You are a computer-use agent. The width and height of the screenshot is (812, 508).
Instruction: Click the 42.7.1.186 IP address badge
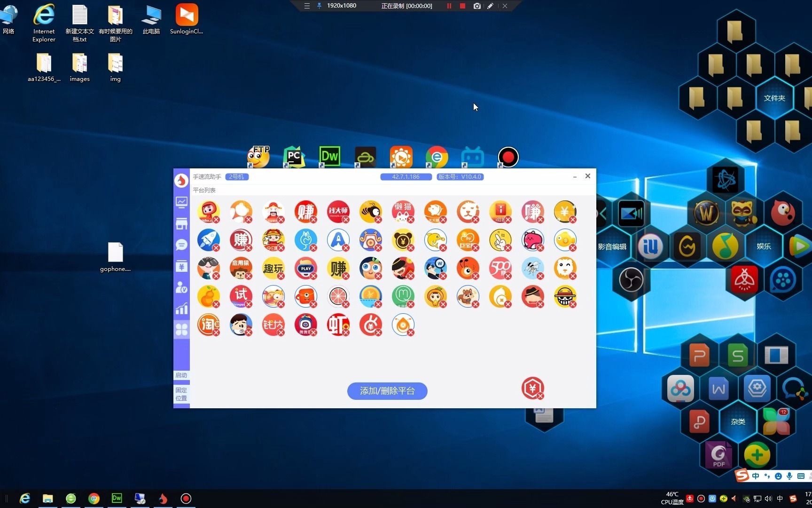point(406,177)
